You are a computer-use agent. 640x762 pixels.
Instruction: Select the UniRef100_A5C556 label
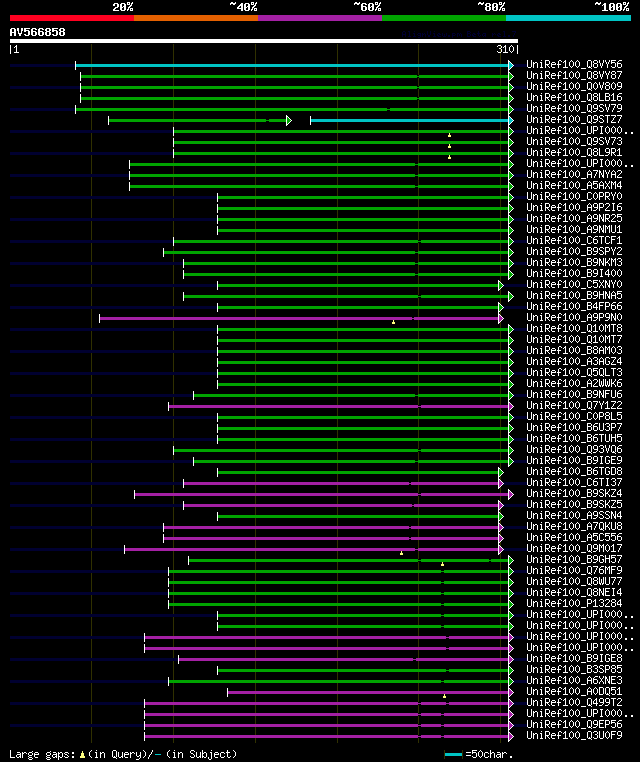pyautogui.click(x=574, y=537)
